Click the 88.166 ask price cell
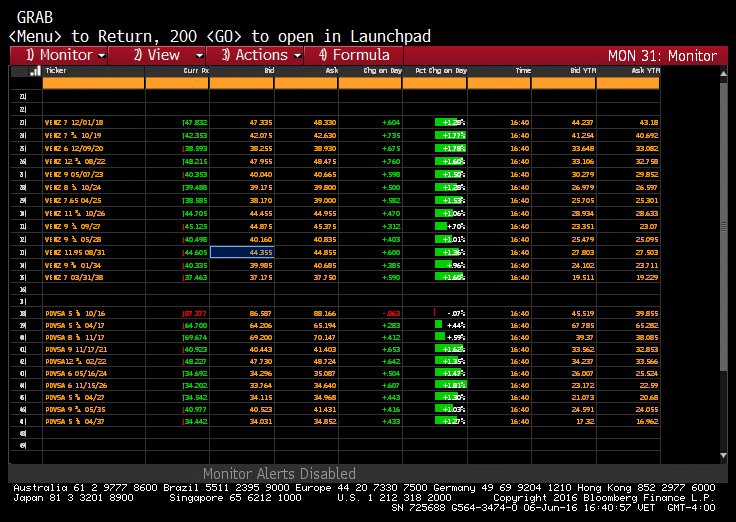Image resolution: width=736 pixels, height=522 pixels. (325, 314)
